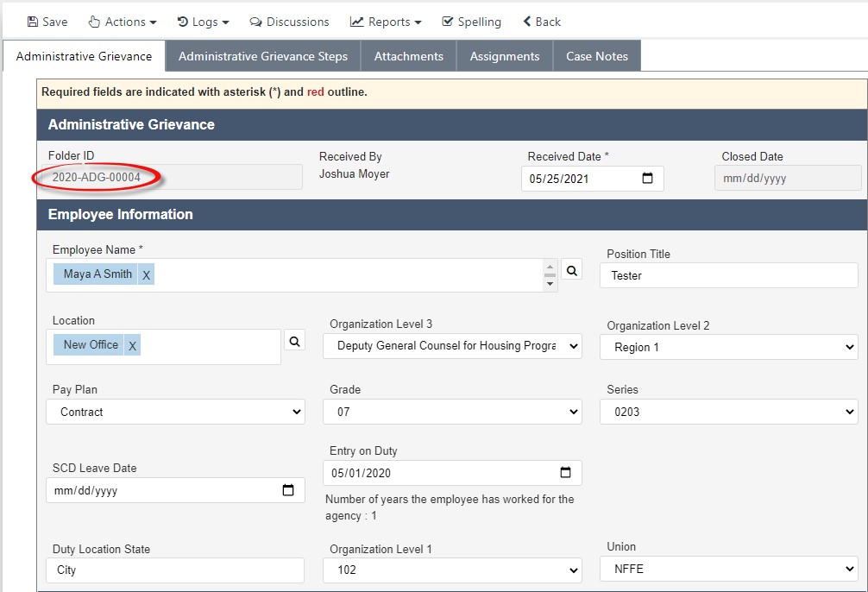Screen dimensions: 868x592
Task: Switch to the Case Notes tab
Action: pyautogui.click(x=597, y=56)
